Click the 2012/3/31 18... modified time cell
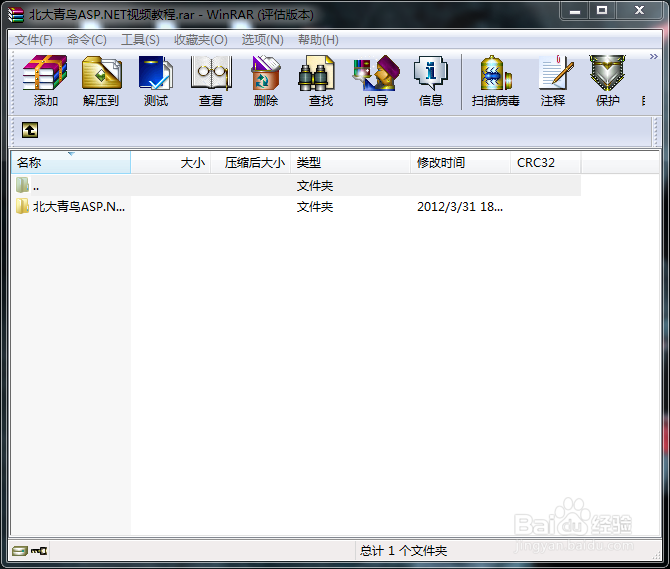Image resolution: width=670 pixels, height=569 pixels. (460, 207)
